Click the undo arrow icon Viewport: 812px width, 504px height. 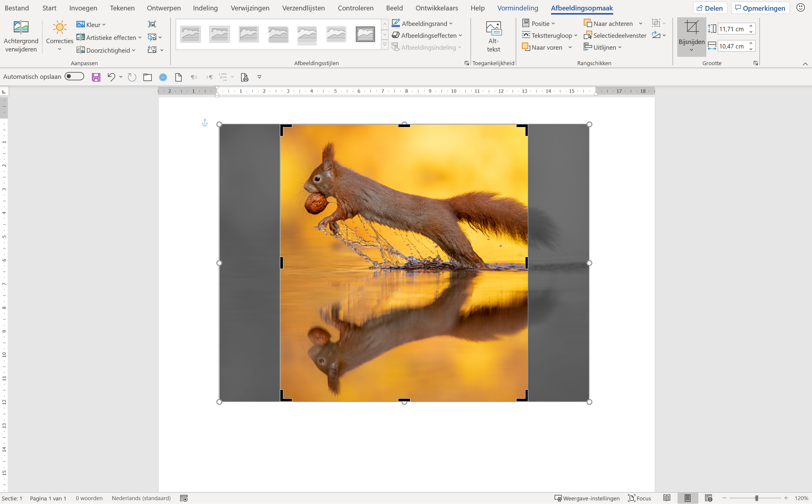click(111, 77)
